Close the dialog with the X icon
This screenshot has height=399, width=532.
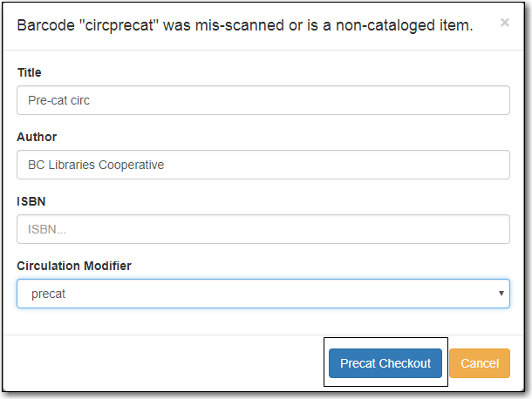point(504,23)
